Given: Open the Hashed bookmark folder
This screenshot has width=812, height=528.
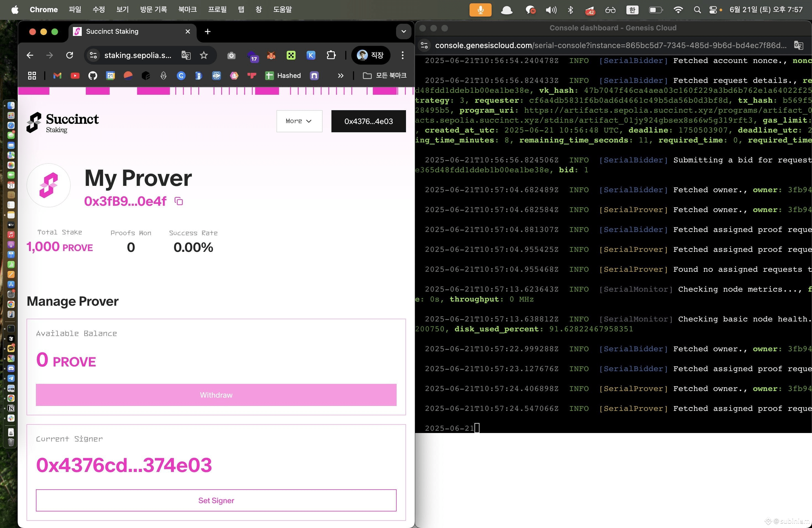Looking at the screenshot, I should pyautogui.click(x=283, y=75).
